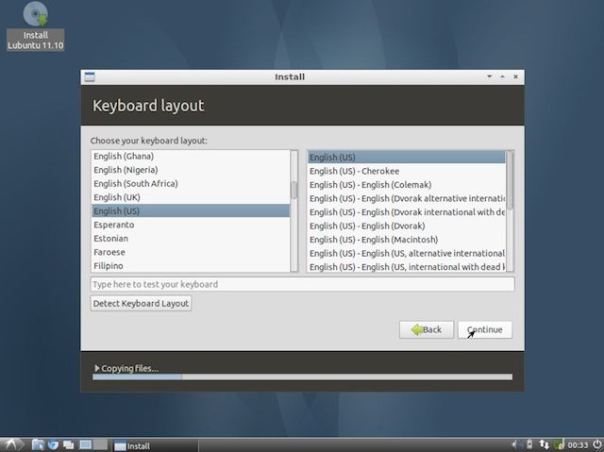
Task: Open the network connections tray icon
Action: tap(544, 445)
